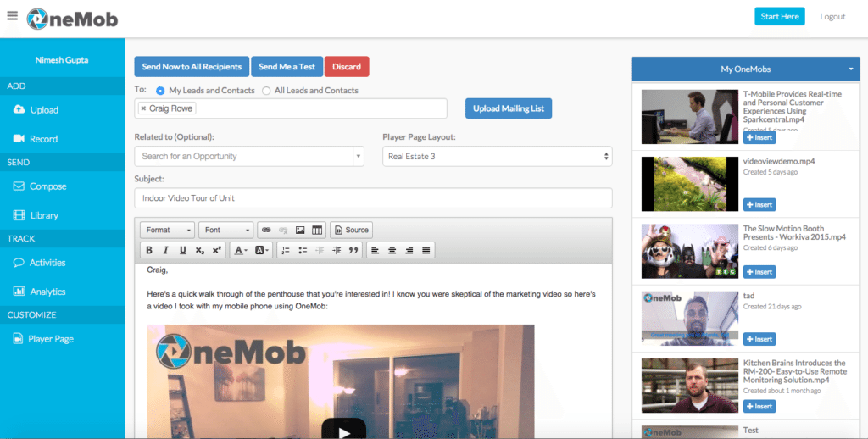Select the All Leads and Contacts option
The width and height of the screenshot is (868, 439).
(x=266, y=91)
